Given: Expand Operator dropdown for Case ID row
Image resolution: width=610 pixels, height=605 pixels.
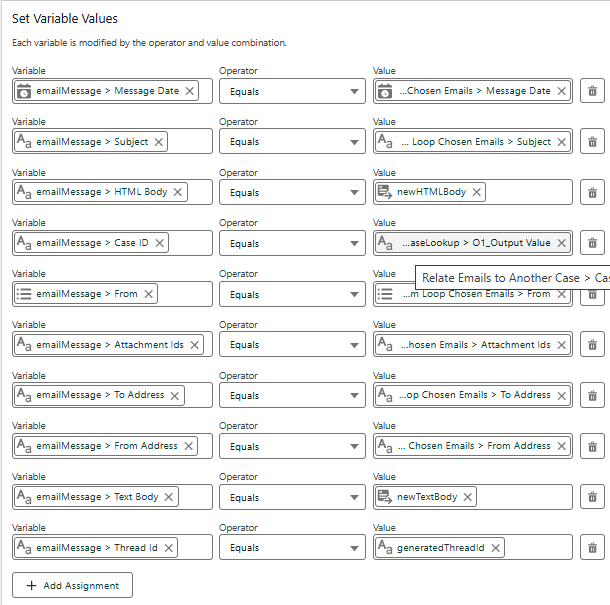Looking at the screenshot, I should 292,243.
